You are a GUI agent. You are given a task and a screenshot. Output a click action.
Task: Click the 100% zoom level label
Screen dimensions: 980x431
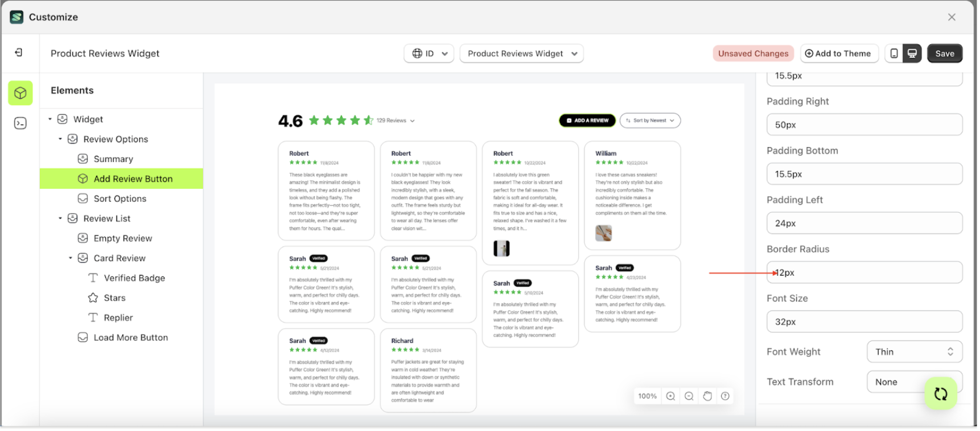pos(647,396)
